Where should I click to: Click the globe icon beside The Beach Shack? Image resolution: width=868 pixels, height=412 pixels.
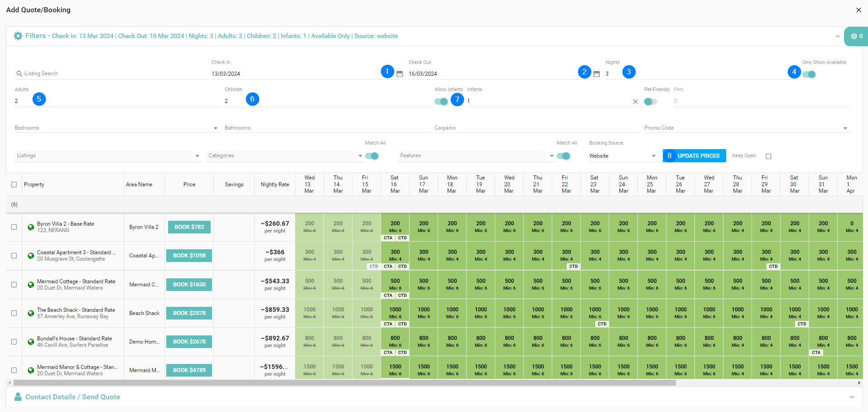tap(31, 313)
